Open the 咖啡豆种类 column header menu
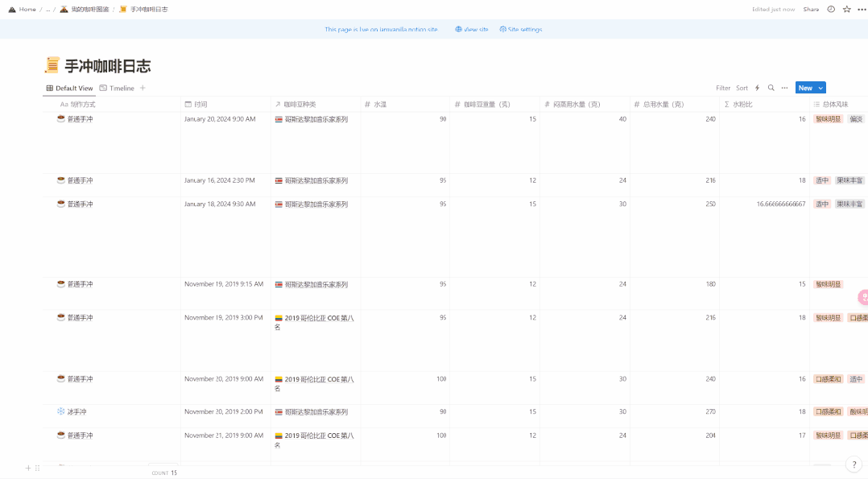Viewport: 868px width, 479px height. click(316, 104)
